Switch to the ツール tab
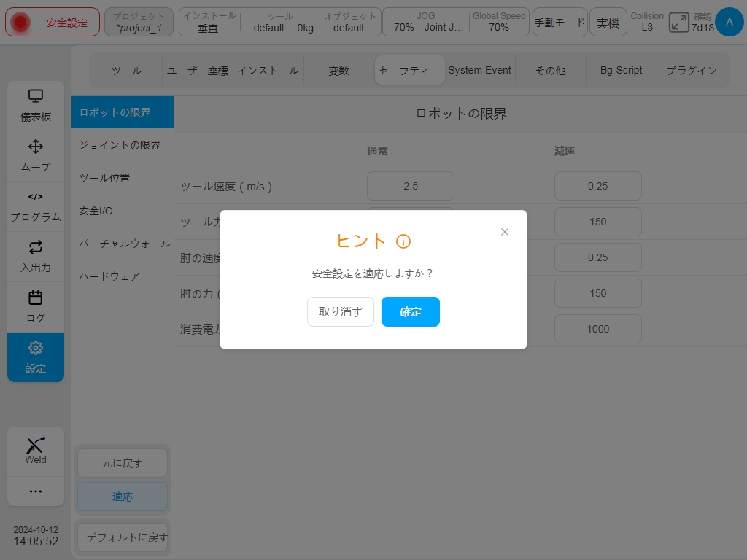This screenshot has width=747, height=560. (126, 71)
